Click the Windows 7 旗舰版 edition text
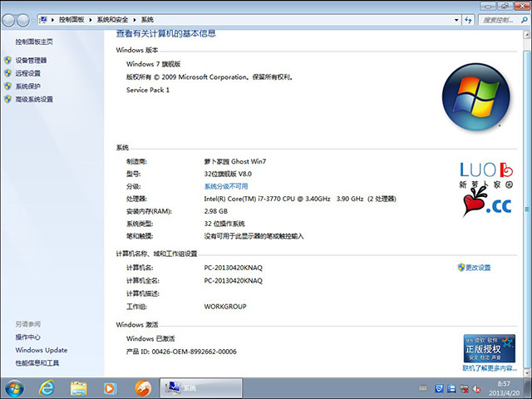The width and height of the screenshot is (532, 399). click(x=153, y=64)
